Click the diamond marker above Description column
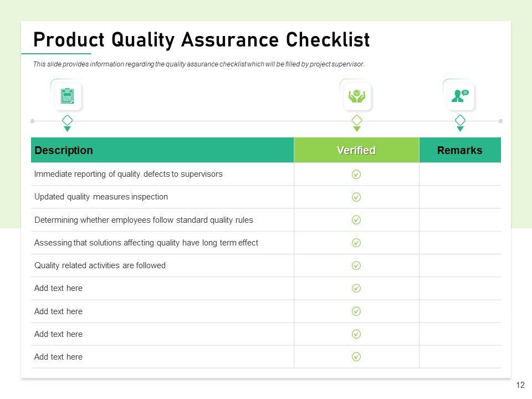Screen dimensions: 532x399 click(x=68, y=120)
